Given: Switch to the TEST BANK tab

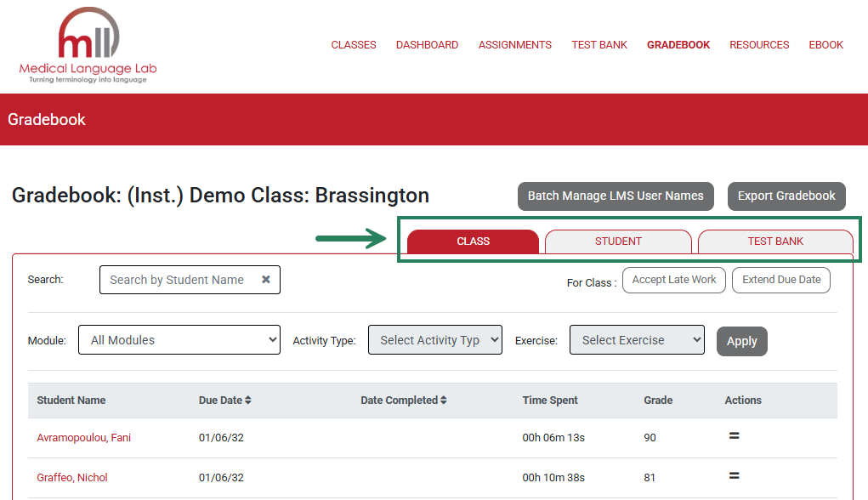Looking at the screenshot, I should pos(774,241).
